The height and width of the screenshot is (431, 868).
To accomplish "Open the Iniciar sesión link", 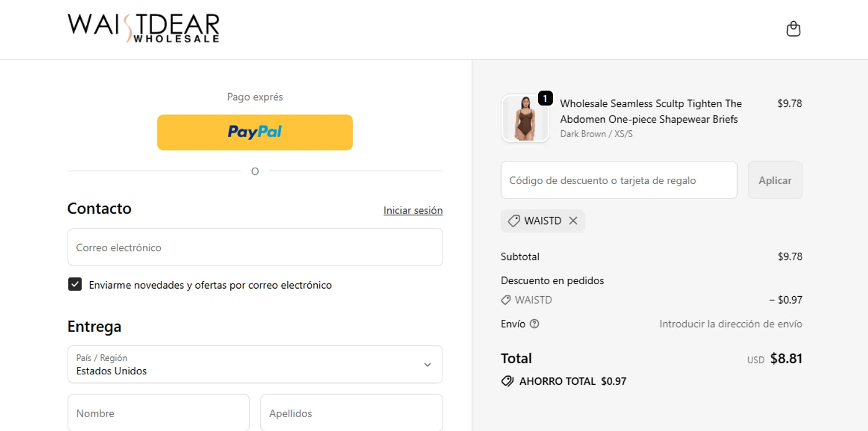I will (413, 211).
